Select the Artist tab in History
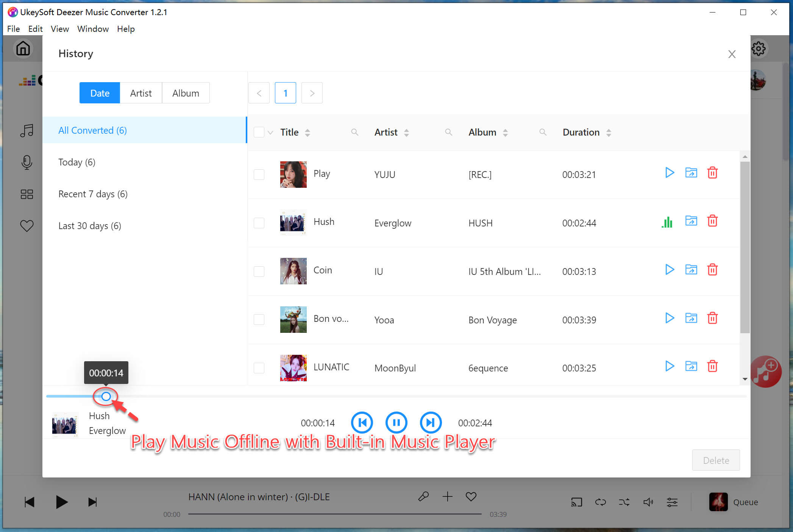The width and height of the screenshot is (793, 532). click(x=140, y=93)
